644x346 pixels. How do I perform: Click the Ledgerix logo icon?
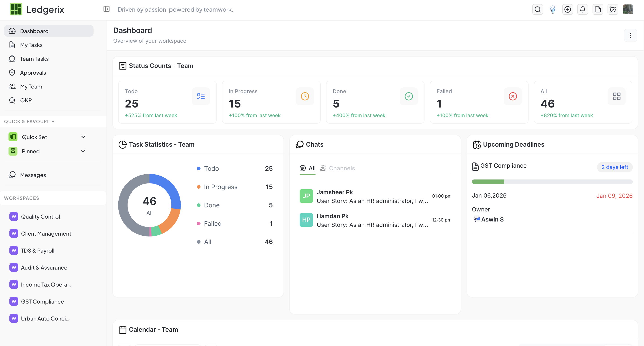[x=16, y=9]
